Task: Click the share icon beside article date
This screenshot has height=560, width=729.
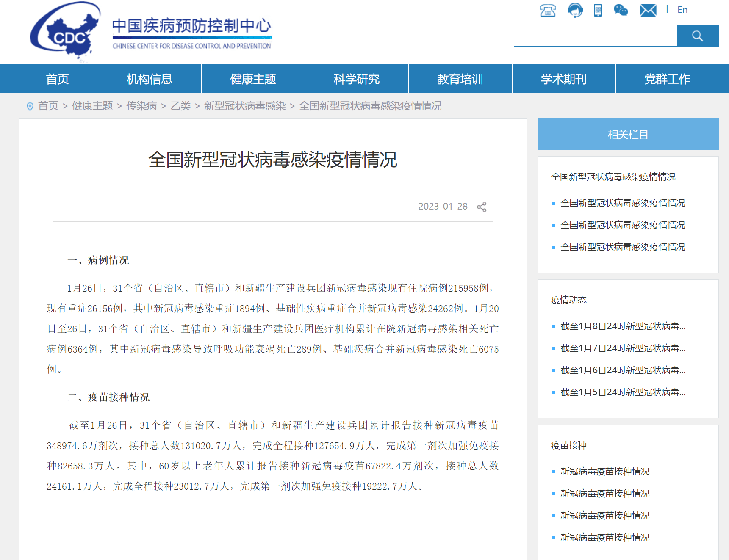Action: click(x=482, y=207)
